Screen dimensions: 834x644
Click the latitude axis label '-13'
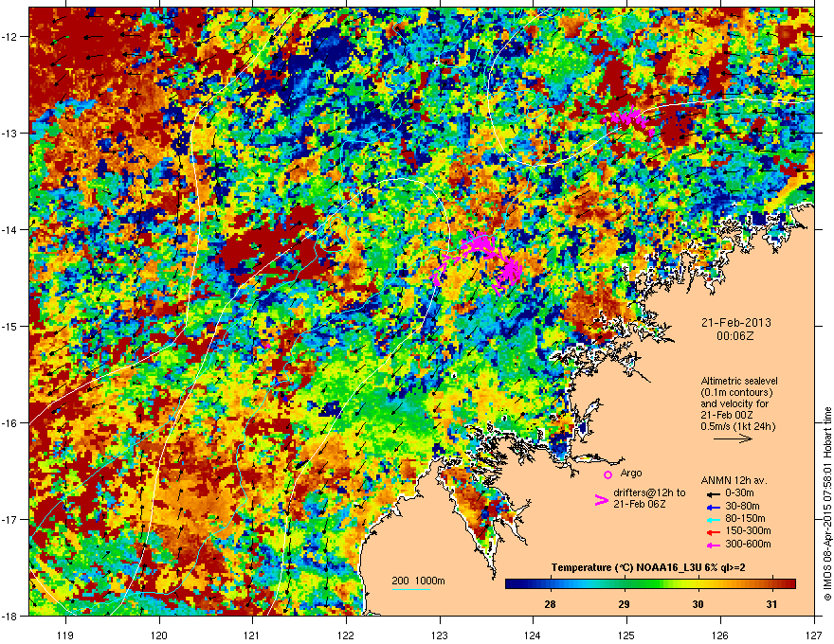[x=9, y=134]
